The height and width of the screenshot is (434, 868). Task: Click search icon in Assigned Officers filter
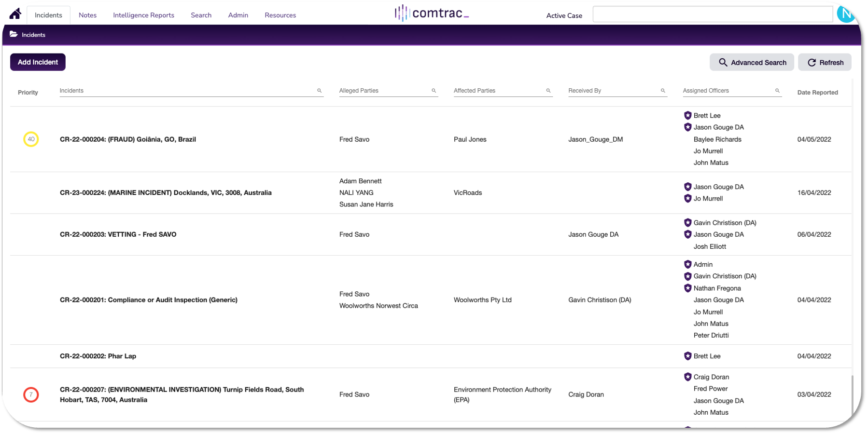point(777,91)
